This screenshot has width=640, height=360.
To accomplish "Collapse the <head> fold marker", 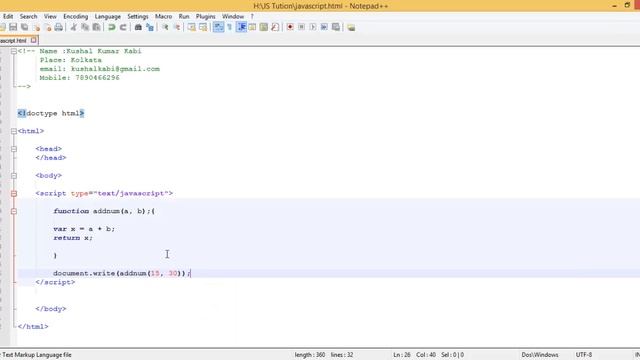I will pos(14,149).
